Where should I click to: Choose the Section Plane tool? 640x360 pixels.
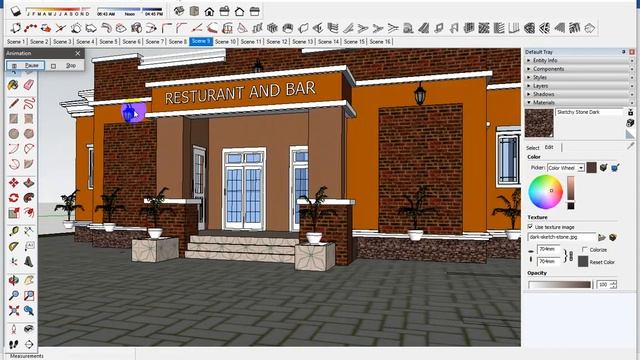pos(29,344)
